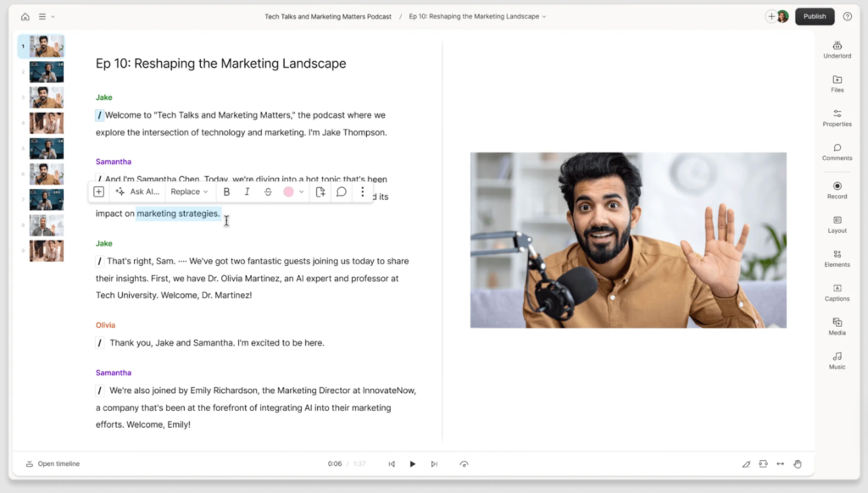This screenshot has height=493, width=868.
Task: Select scene 2 thumbnail
Action: coord(47,72)
